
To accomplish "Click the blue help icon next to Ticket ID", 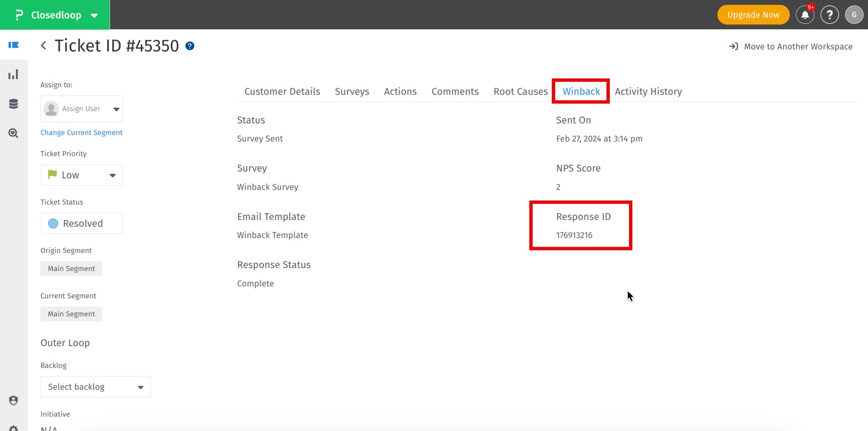I will point(190,46).
